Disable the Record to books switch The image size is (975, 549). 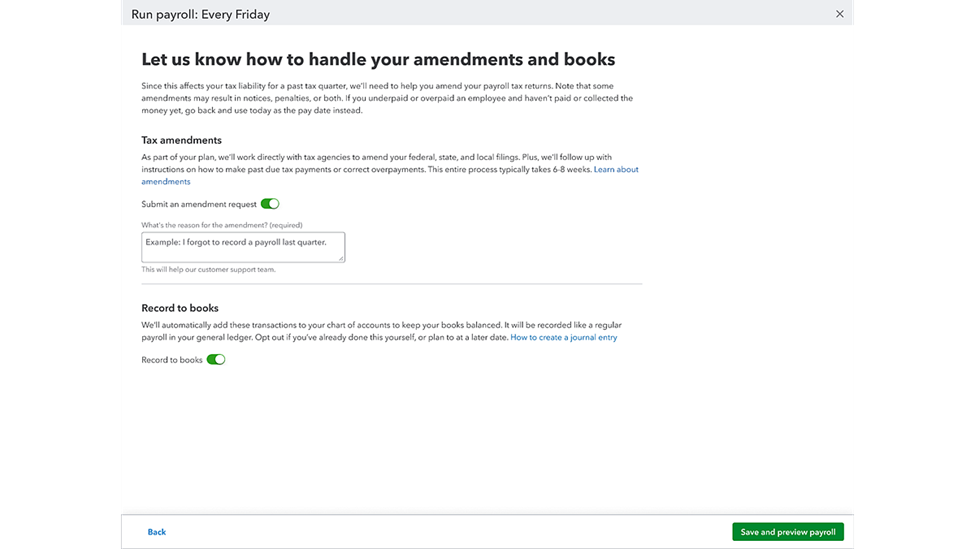[216, 360]
